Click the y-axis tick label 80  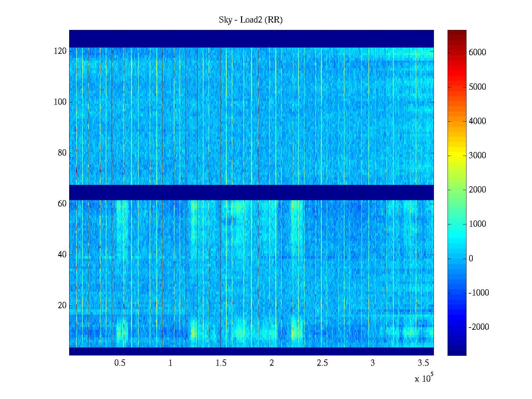[62, 153]
